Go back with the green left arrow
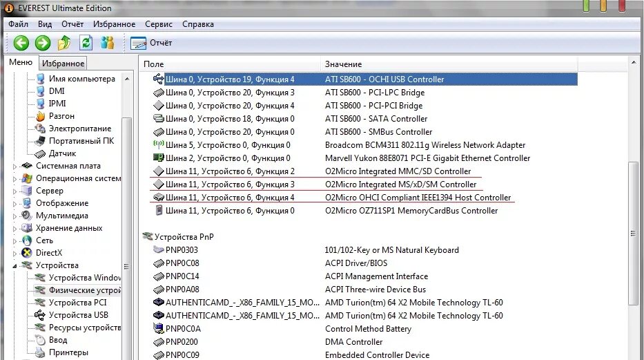Viewport: 644px width, 360px height. click(x=21, y=43)
